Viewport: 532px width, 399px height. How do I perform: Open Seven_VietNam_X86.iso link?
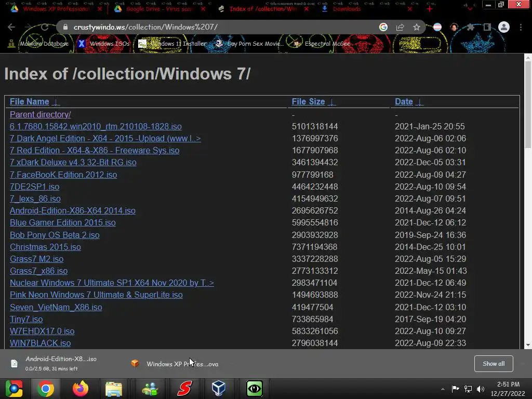coord(56,307)
